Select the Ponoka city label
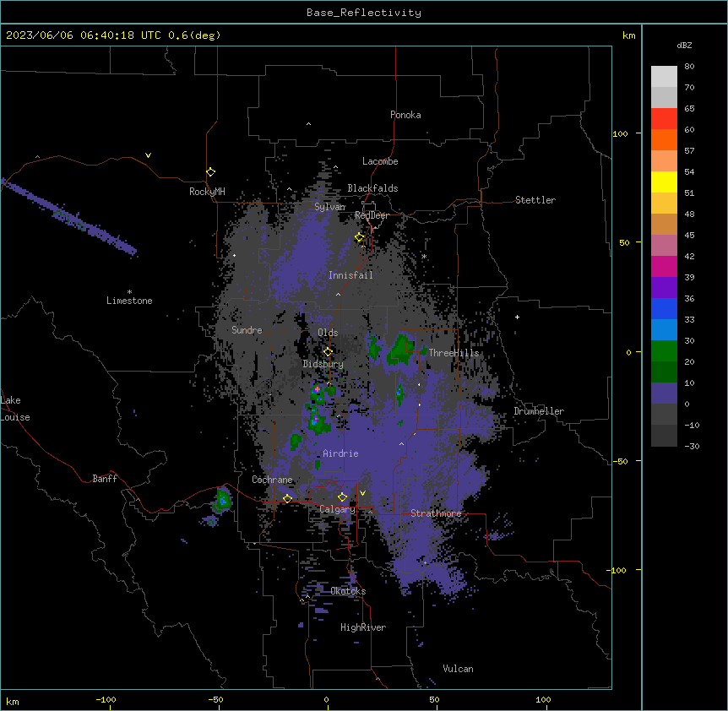Screen dimensions: 728x711 [405, 115]
